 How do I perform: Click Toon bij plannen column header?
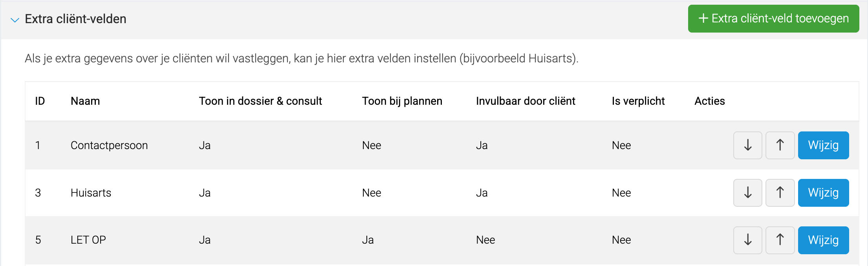402,101
